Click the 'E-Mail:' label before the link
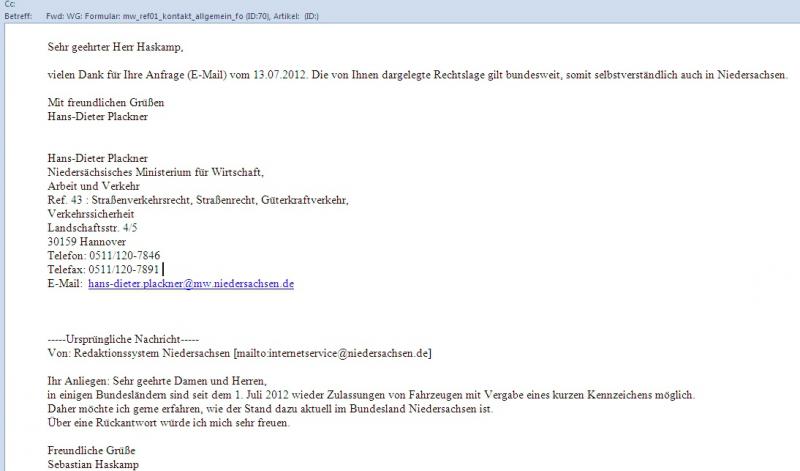 65,283
